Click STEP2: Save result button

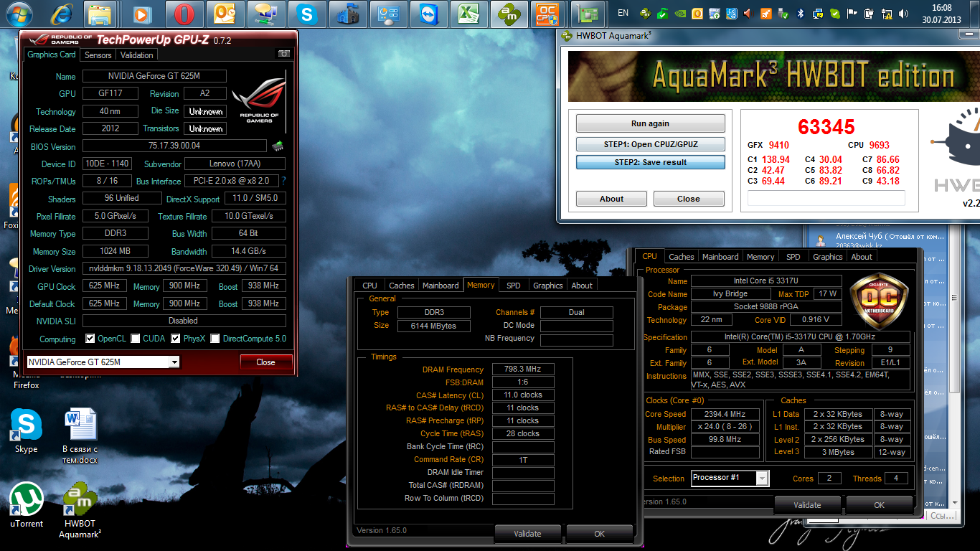(650, 162)
